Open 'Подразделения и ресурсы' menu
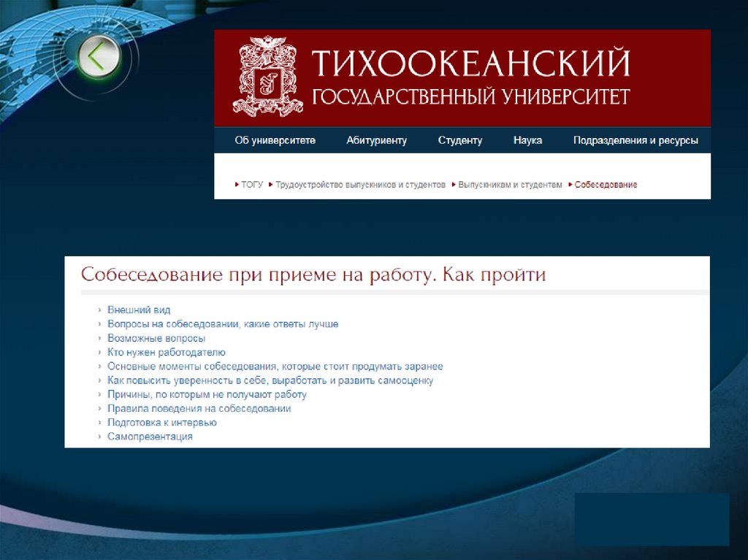 click(636, 140)
